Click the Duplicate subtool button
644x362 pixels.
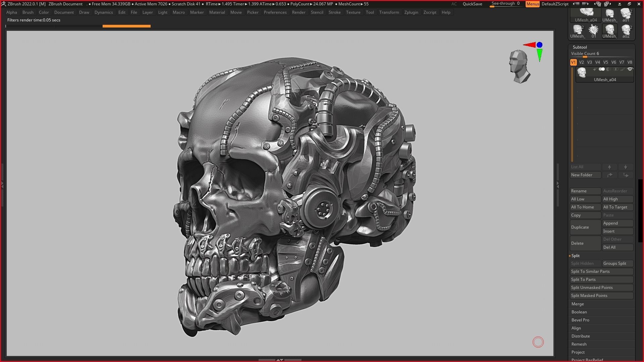click(x=585, y=227)
